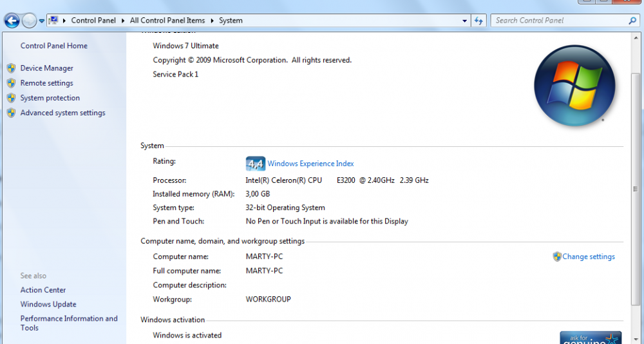
Task: Open Windows Update link
Action: [x=48, y=304]
